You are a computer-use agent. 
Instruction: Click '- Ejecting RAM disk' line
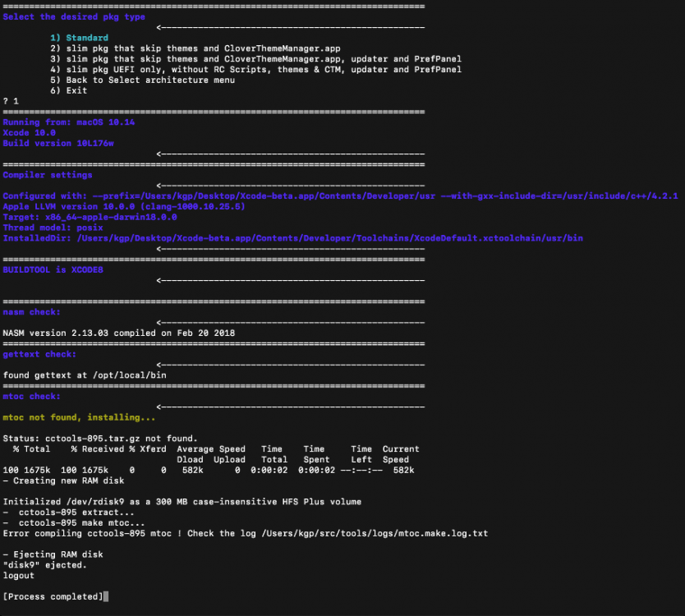pyautogui.click(x=53, y=555)
